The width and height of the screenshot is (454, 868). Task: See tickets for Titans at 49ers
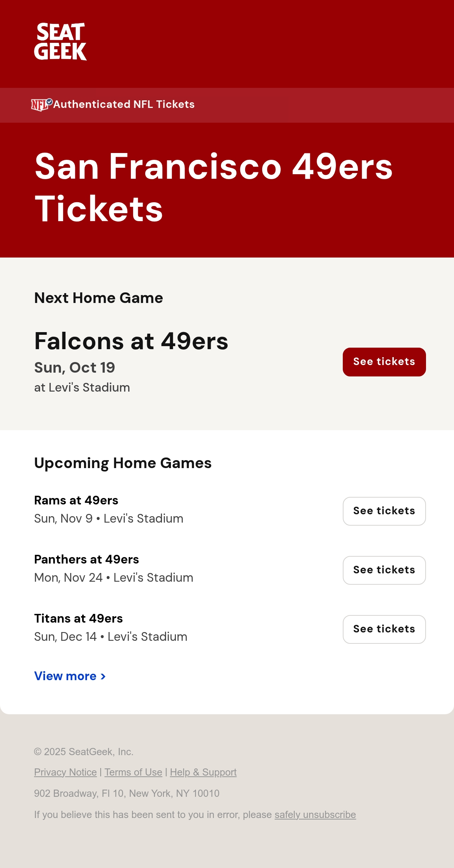point(384,629)
